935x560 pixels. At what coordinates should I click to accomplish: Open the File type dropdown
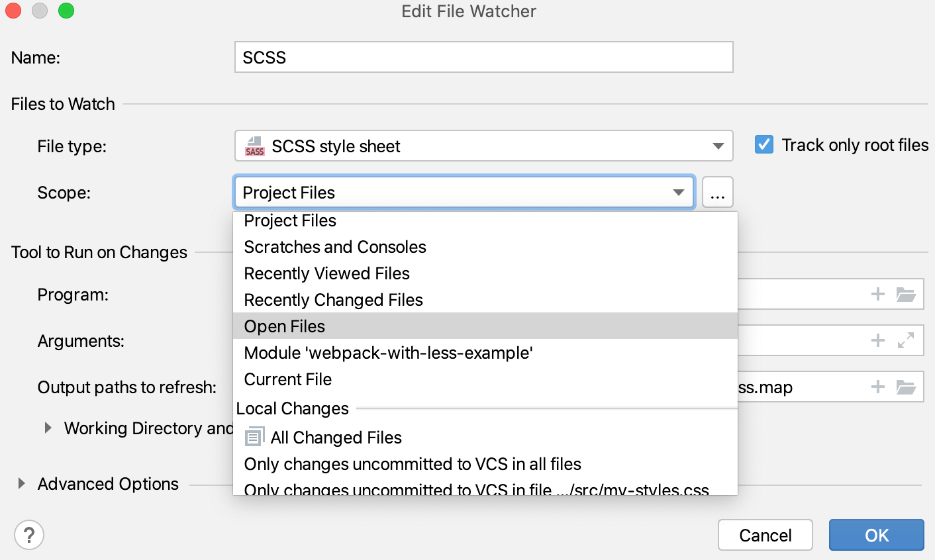click(718, 146)
